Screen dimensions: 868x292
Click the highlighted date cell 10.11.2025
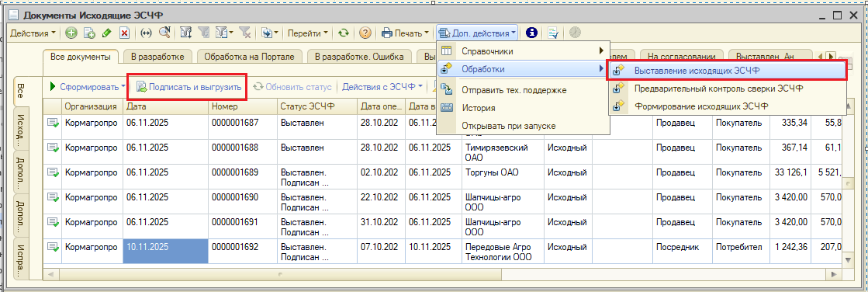pos(165,251)
